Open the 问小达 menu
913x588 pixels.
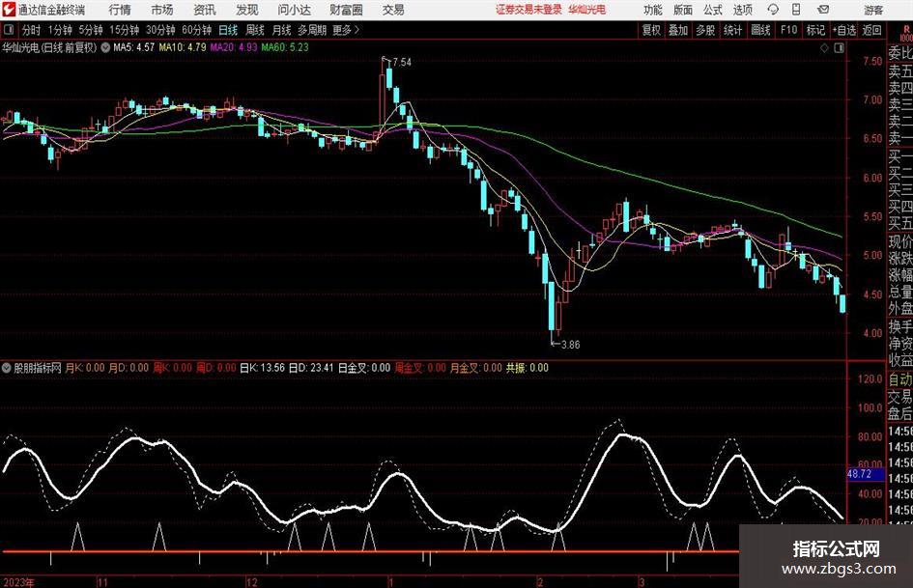click(294, 10)
